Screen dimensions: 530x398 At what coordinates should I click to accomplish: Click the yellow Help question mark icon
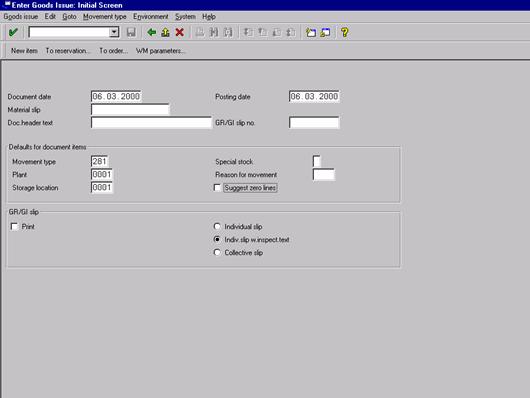coord(344,32)
